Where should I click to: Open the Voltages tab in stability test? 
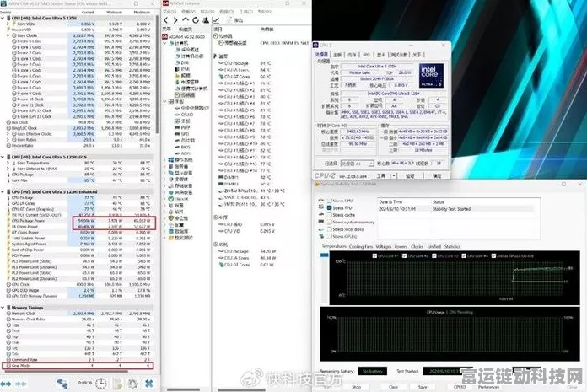(x=384, y=246)
